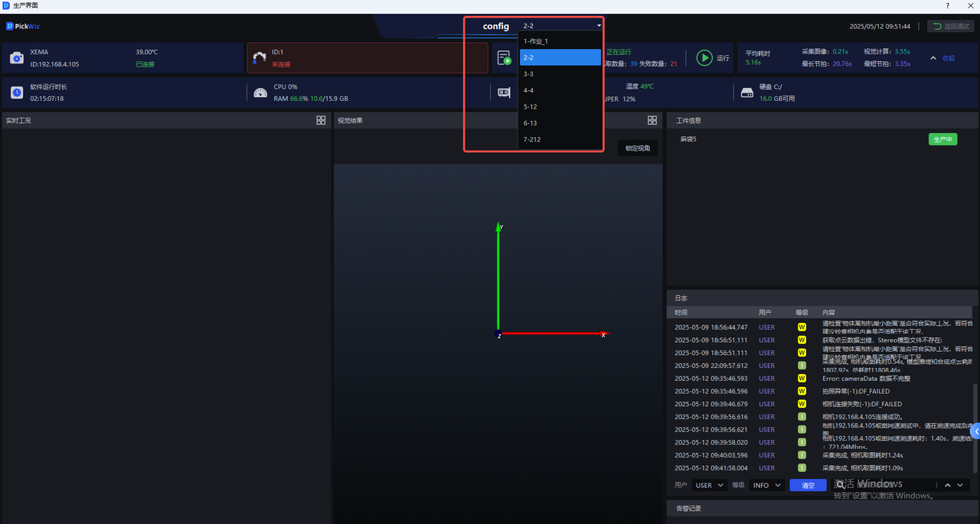Maximize the 视觉结果 panel via its grid icon
The width and height of the screenshot is (980, 524).
click(x=652, y=121)
